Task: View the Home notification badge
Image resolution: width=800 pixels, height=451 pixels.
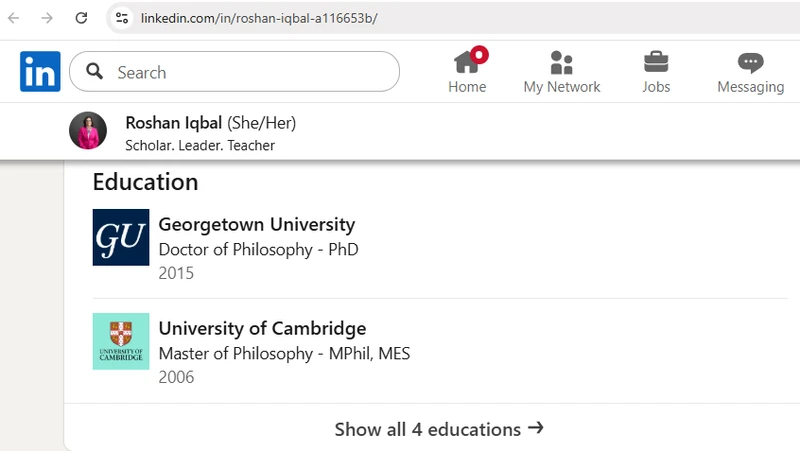Action: click(479, 55)
